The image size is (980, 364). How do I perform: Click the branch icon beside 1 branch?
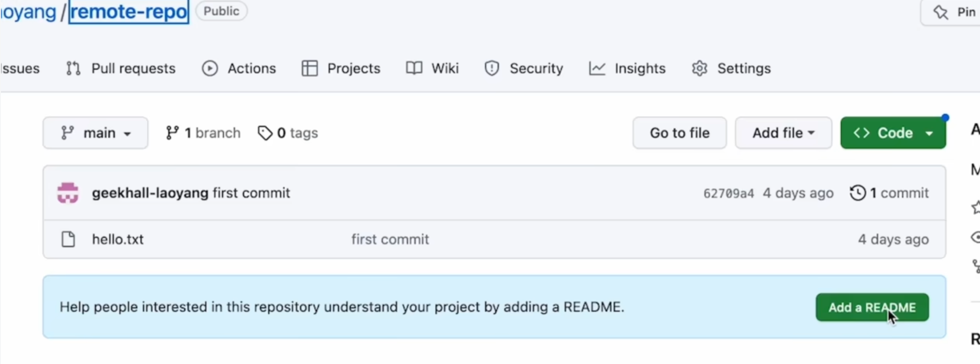point(172,133)
